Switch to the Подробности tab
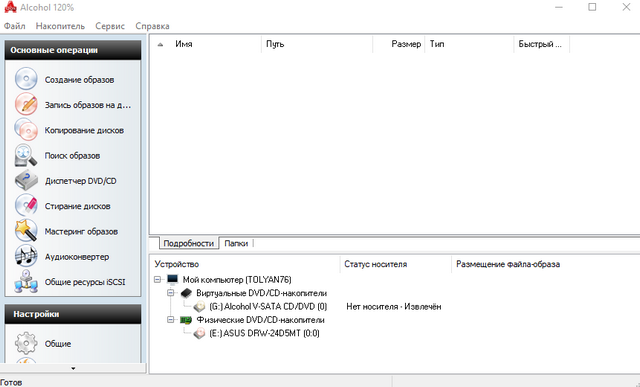The height and width of the screenshot is (387, 640). (x=189, y=243)
